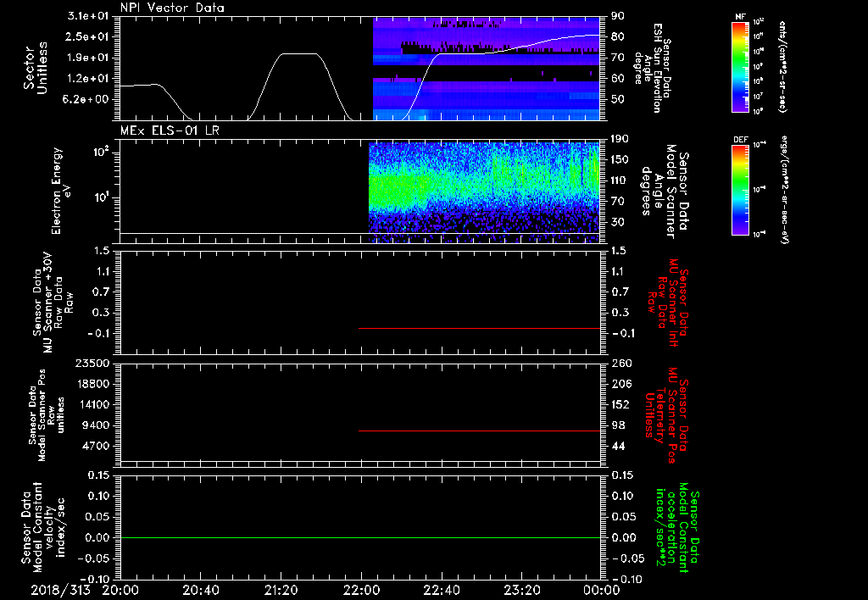Click the "21:20" time axis label
The width and height of the screenshot is (868, 600).
[281, 590]
